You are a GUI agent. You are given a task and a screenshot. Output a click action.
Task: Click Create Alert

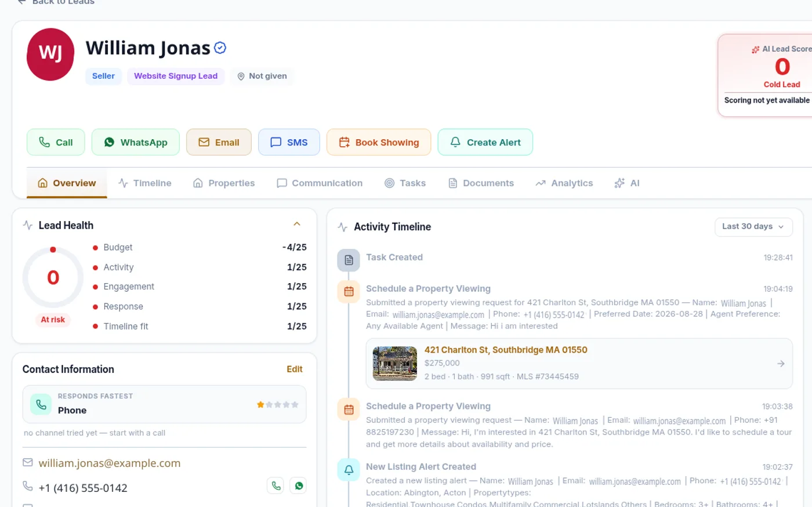485,142
